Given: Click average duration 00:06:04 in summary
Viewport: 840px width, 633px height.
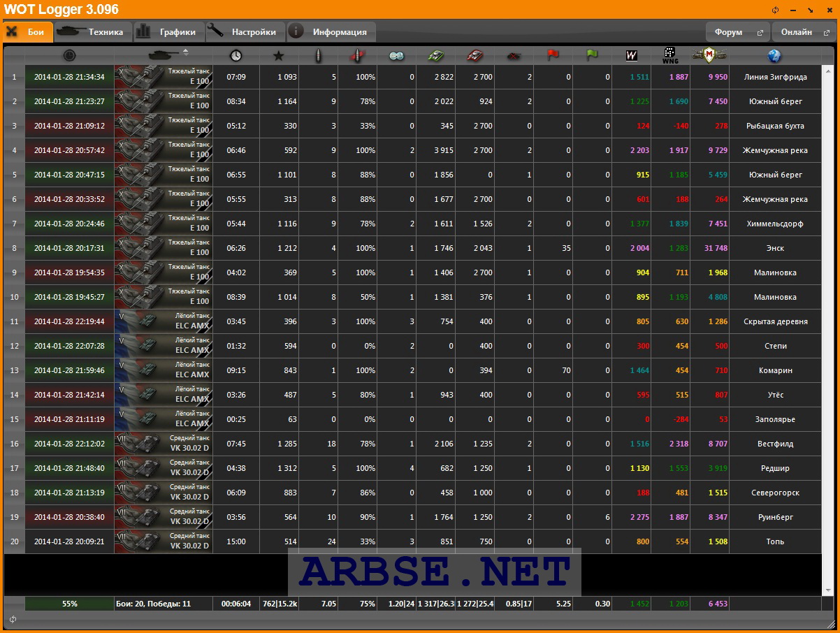Looking at the screenshot, I should 236,604.
